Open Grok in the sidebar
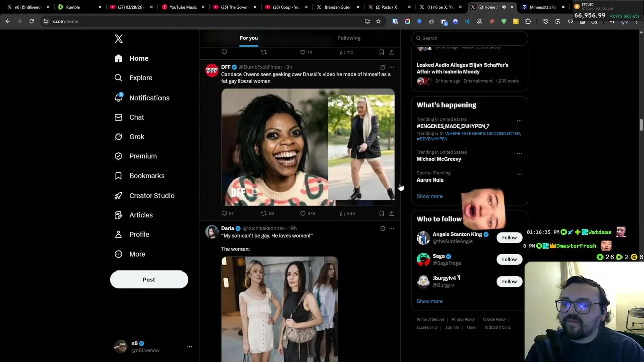Viewport: 644px width, 362px height. 129,137
